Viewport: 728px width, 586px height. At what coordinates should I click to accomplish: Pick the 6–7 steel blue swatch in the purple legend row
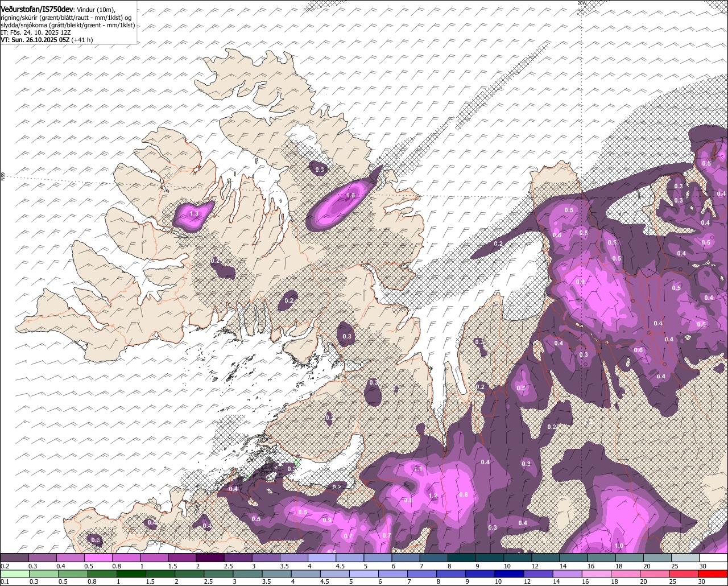point(406,558)
